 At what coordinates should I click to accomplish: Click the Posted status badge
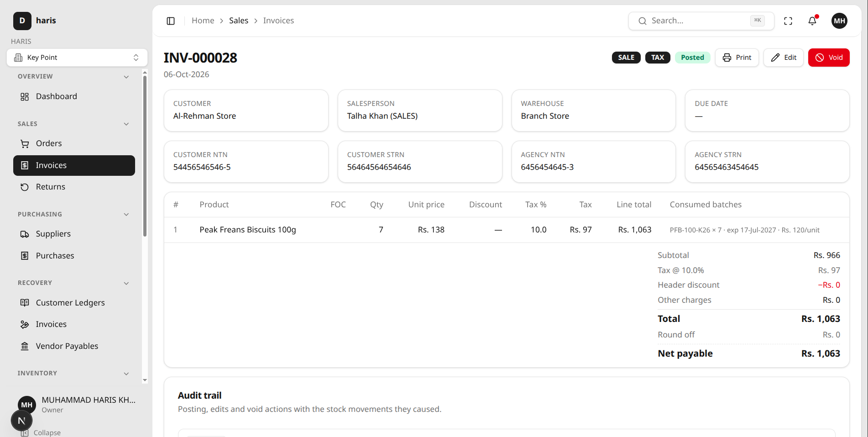click(692, 58)
